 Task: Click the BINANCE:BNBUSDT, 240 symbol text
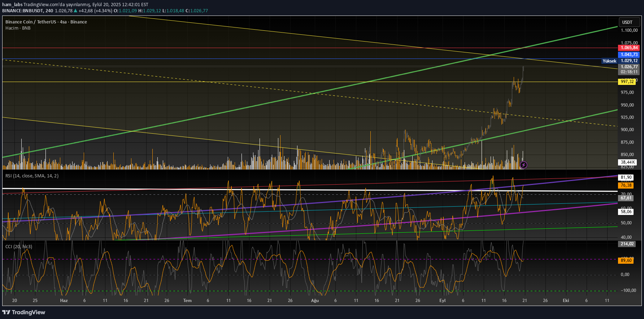27,10
